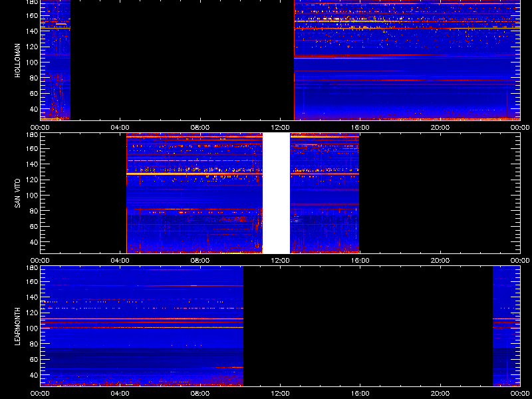Choose the 160 frequency label on Learmonth axis
This screenshot has width=532, height=399.
(32, 281)
